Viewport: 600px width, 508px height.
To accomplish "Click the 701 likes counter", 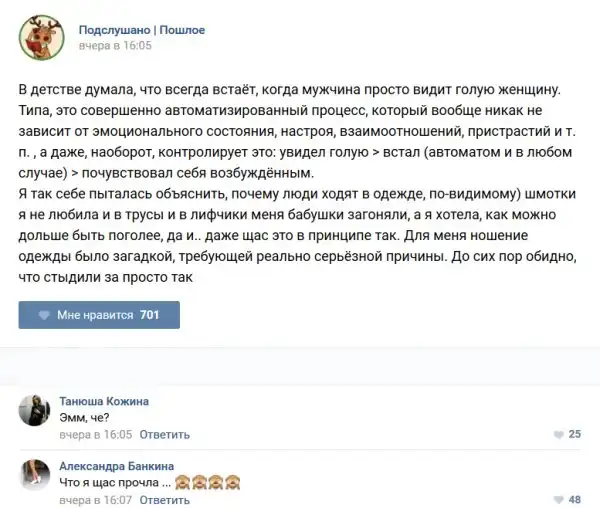I will [150, 315].
